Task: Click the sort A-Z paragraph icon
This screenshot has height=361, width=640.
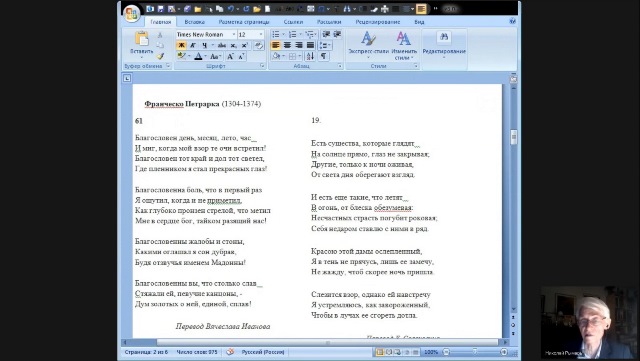Action: point(310,56)
